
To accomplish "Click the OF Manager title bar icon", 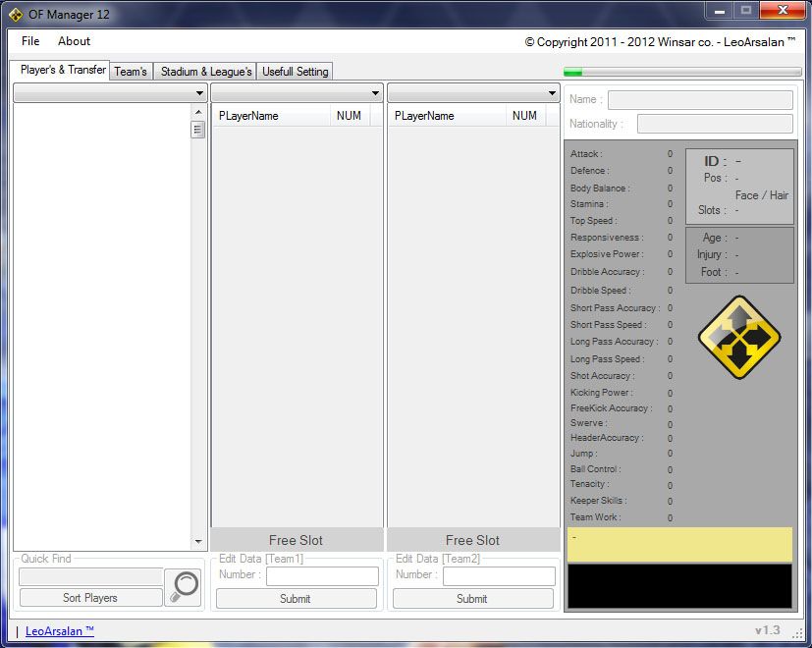I will point(16,14).
